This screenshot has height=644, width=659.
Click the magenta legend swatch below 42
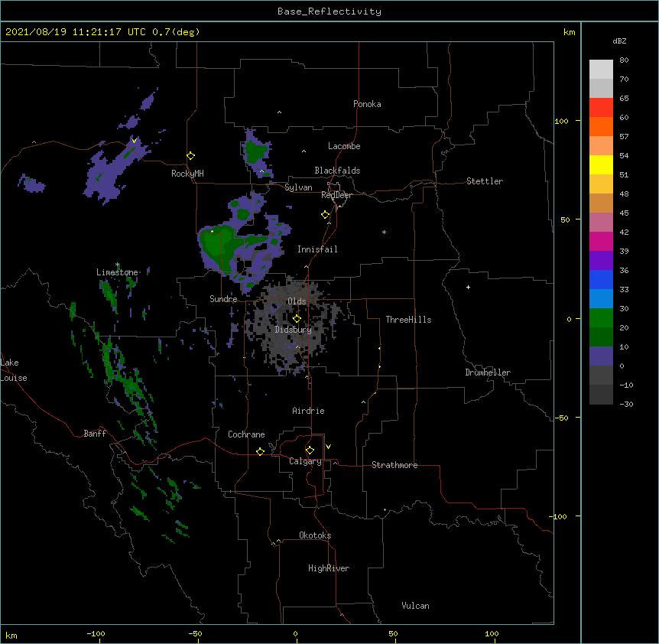[x=601, y=241]
